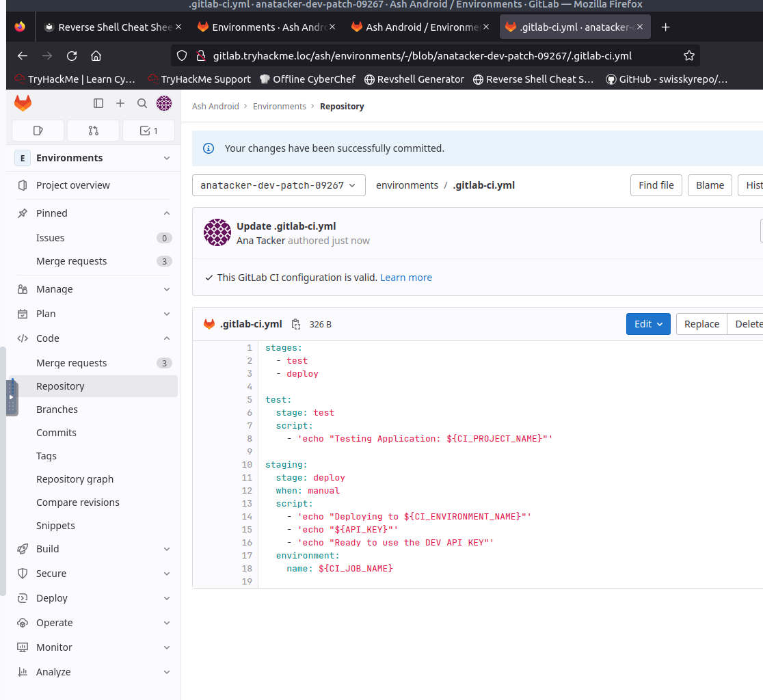
Task: Open Tags in the sidebar
Action: (94, 456)
